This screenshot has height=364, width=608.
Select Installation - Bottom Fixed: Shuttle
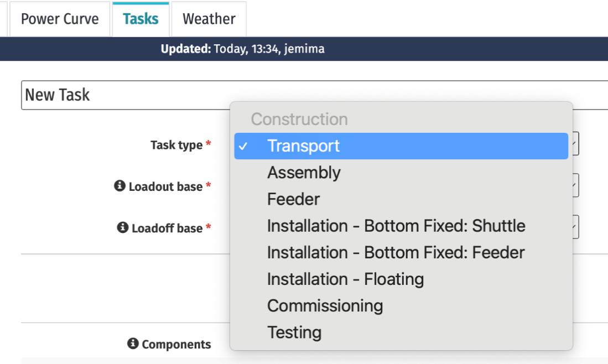click(401, 226)
